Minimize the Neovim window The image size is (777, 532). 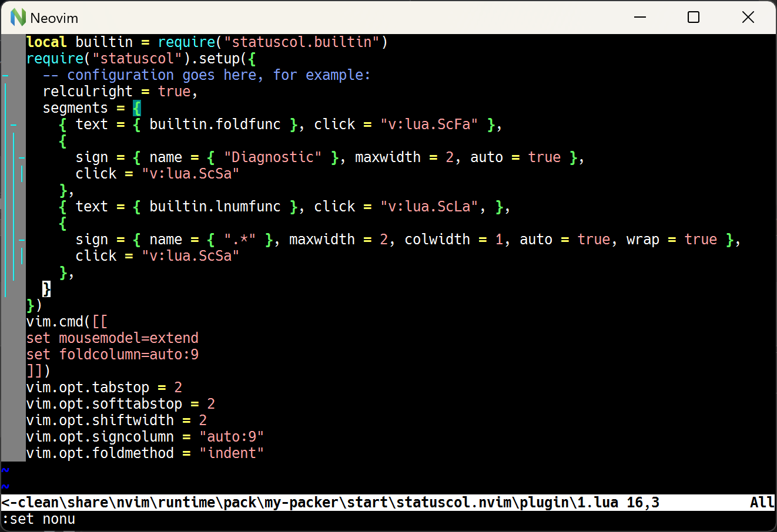(640, 18)
